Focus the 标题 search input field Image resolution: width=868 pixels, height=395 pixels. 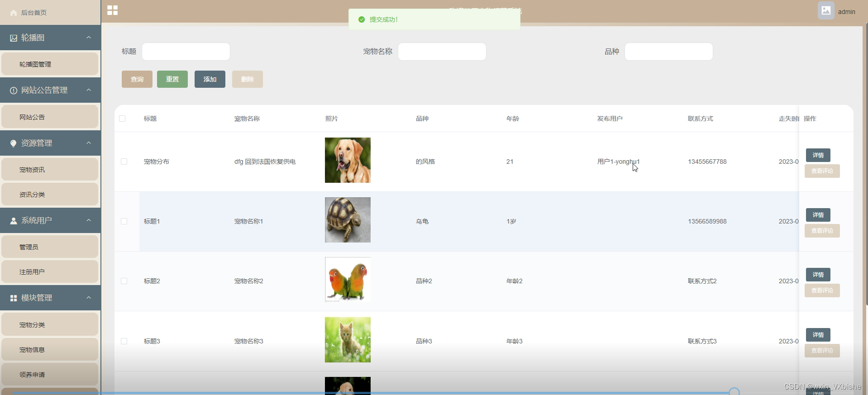click(x=186, y=52)
